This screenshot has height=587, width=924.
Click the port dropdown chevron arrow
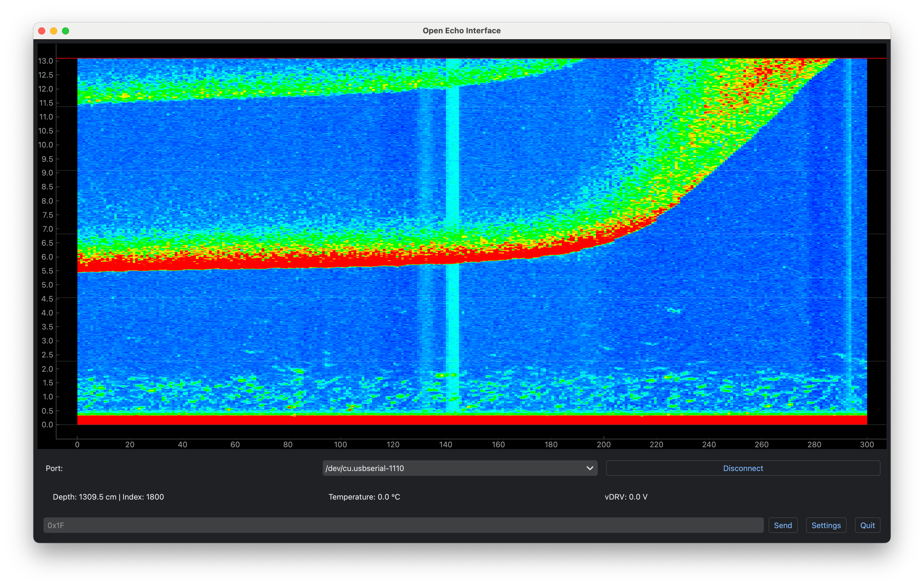pyautogui.click(x=590, y=468)
